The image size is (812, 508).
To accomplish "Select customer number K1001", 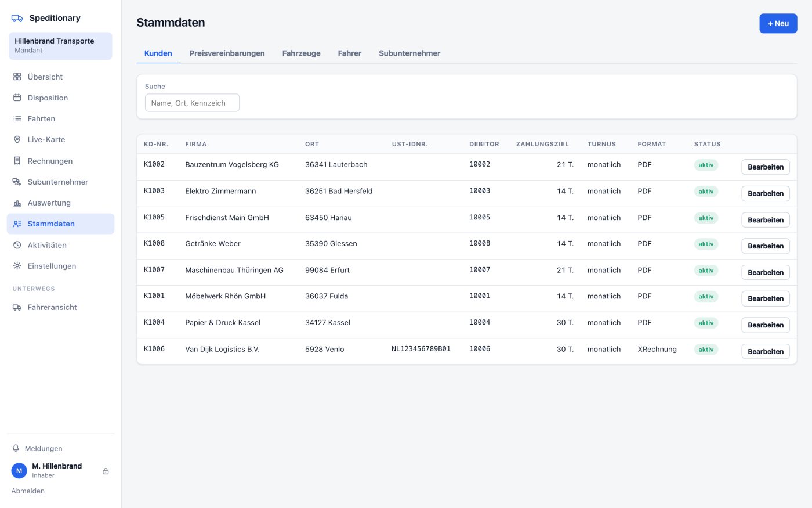I will (x=154, y=296).
